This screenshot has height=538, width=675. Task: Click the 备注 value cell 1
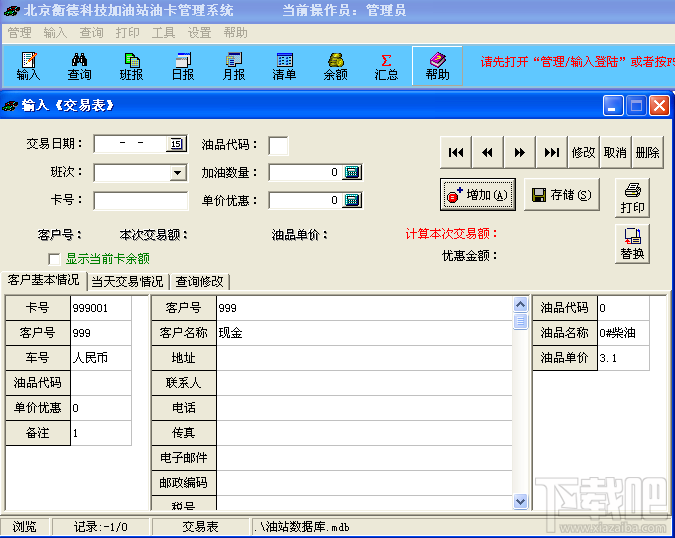[x=101, y=433]
